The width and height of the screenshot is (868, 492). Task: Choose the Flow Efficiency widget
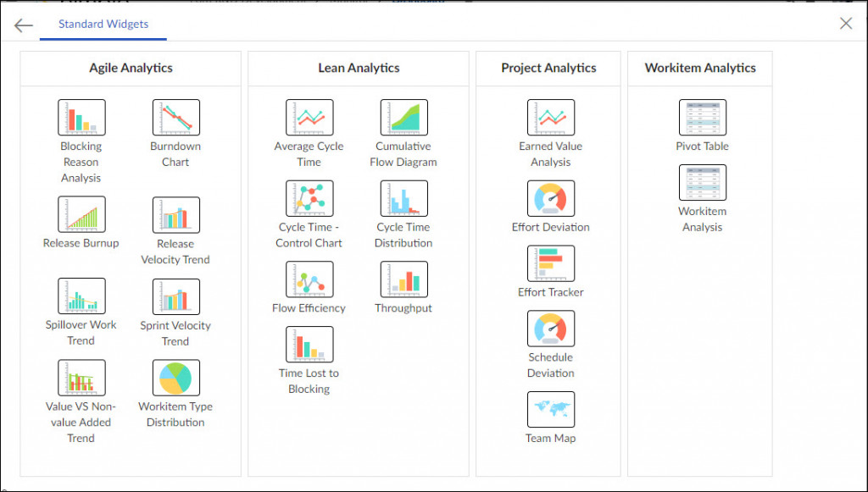click(x=309, y=279)
